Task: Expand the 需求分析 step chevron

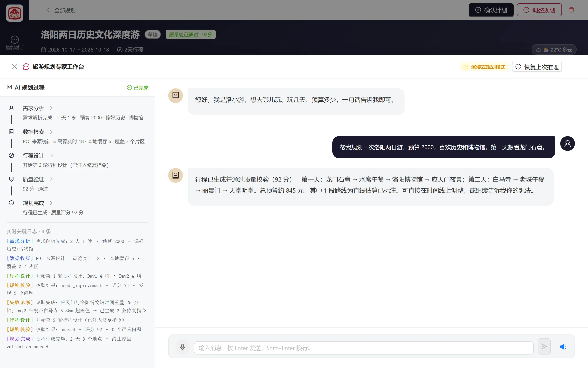Action: point(51,108)
